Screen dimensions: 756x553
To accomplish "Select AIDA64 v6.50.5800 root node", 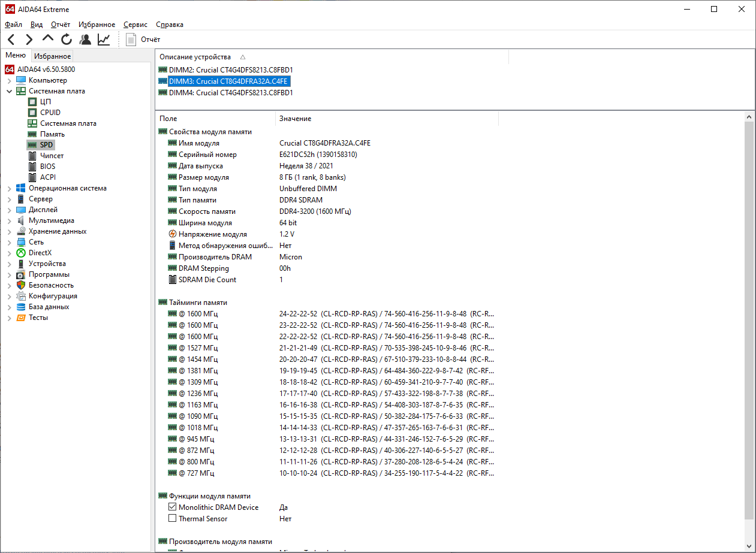I will click(x=46, y=69).
